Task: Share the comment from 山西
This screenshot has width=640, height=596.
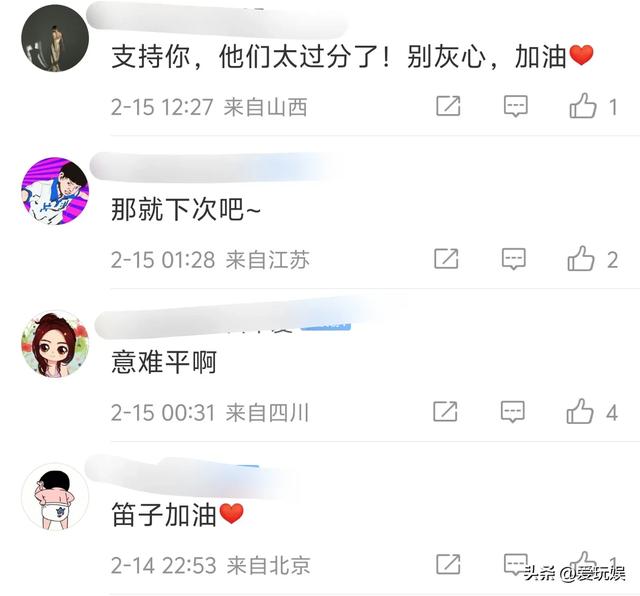Action: [x=448, y=106]
